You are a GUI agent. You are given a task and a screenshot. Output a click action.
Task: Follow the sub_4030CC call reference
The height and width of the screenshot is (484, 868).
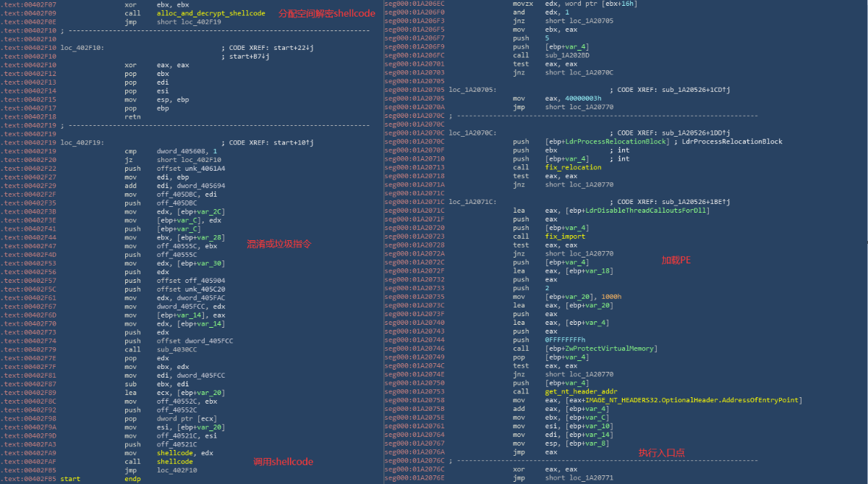coord(175,349)
